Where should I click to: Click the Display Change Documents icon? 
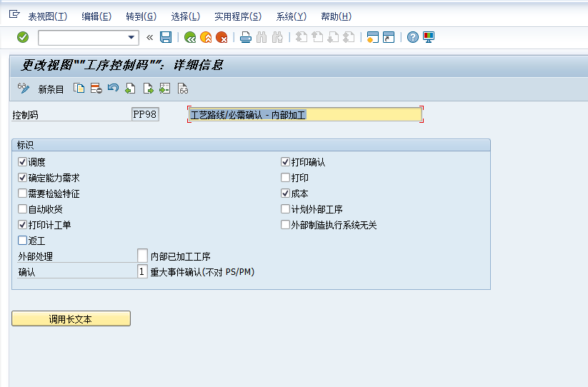pyautogui.click(x=183, y=89)
